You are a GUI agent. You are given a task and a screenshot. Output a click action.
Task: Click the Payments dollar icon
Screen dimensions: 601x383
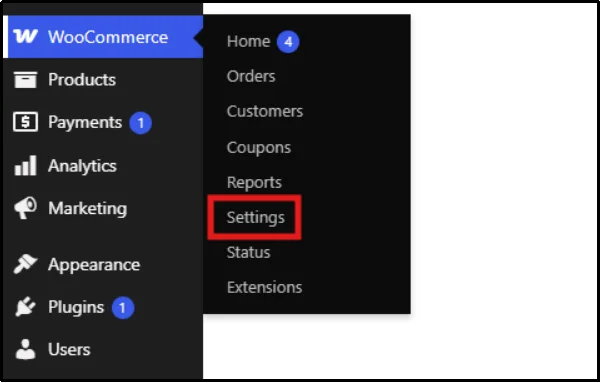pyautogui.click(x=25, y=122)
